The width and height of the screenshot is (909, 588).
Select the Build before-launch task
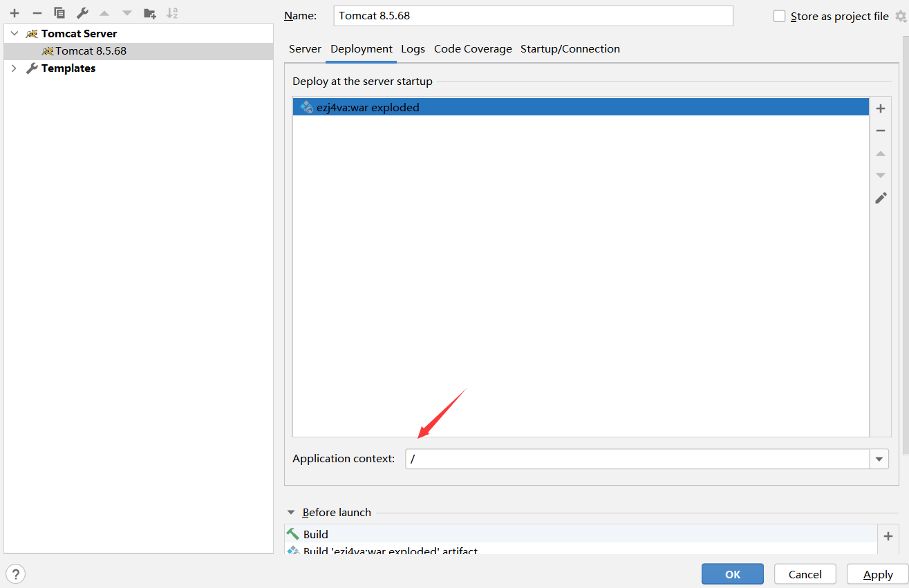coord(581,534)
